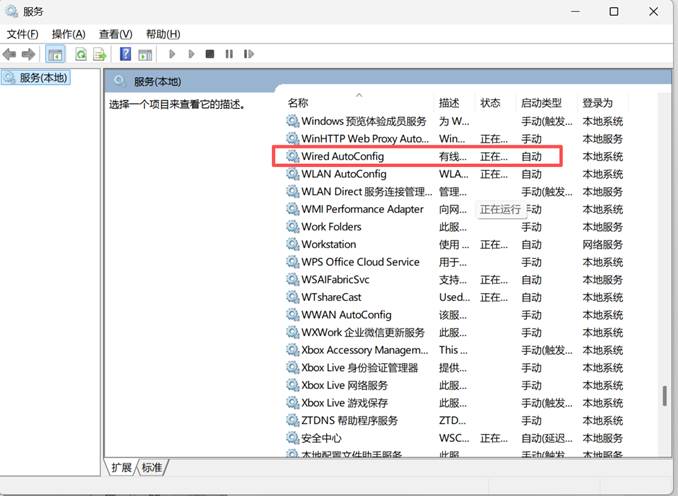Image resolution: width=678 pixels, height=496 pixels.
Task: Sort services by 状态 column header
Action: tap(490, 103)
